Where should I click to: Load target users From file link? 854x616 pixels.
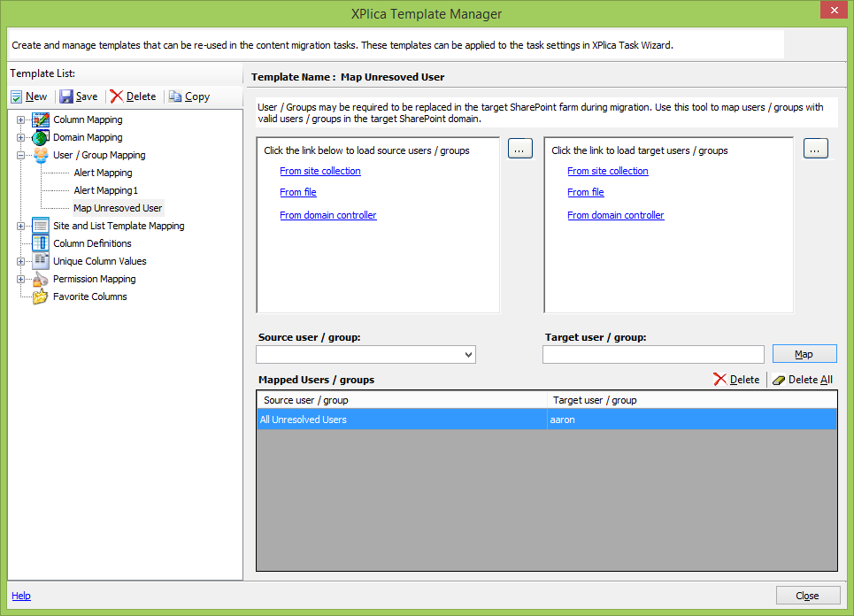(586, 192)
